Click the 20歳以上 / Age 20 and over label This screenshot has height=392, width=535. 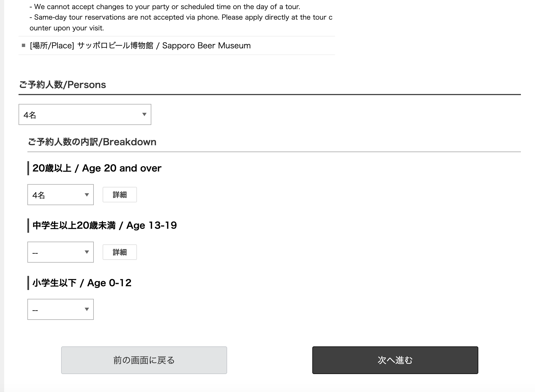coord(97,168)
